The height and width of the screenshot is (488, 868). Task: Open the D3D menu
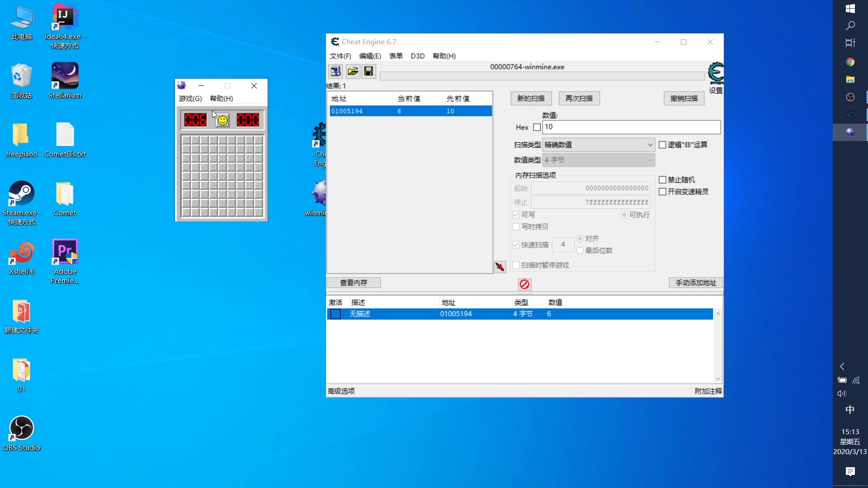click(418, 56)
